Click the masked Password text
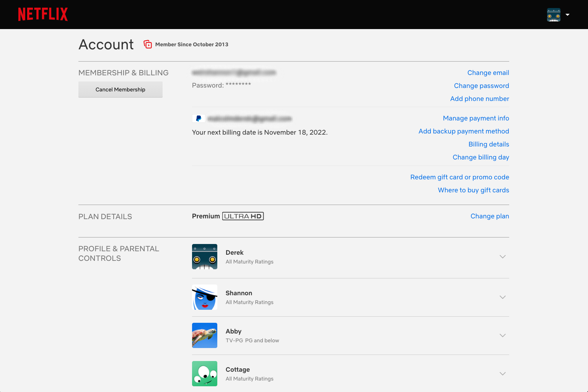The width and height of the screenshot is (588, 392). 222,85
